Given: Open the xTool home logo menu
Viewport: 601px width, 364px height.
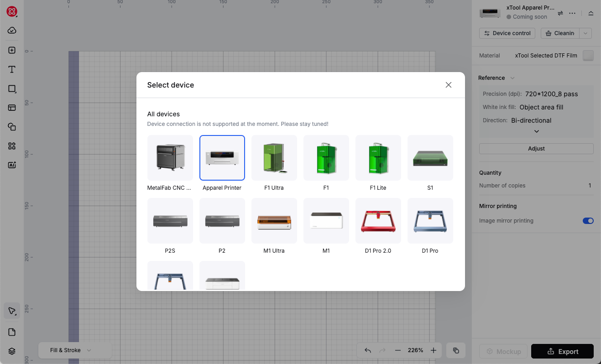Looking at the screenshot, I should pos(12,11).
